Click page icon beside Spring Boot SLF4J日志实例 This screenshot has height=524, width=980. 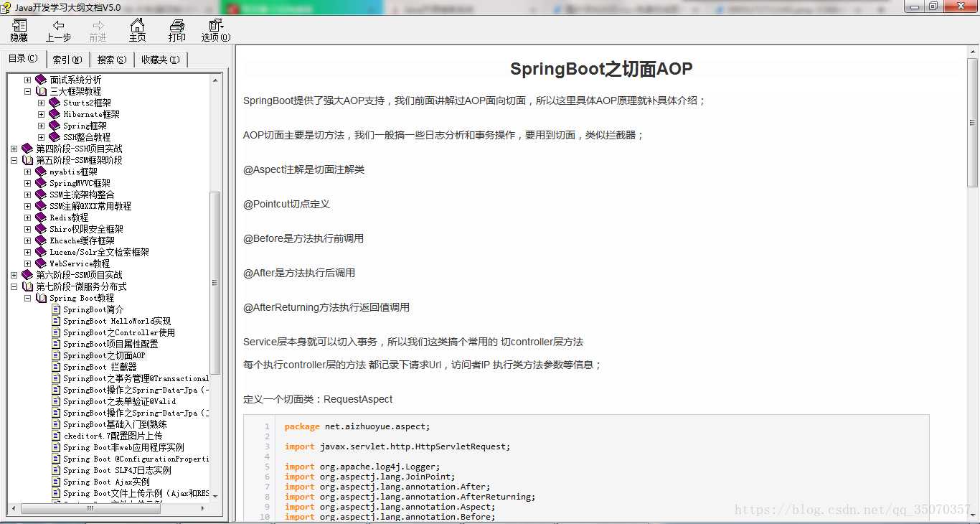(56, 470)
